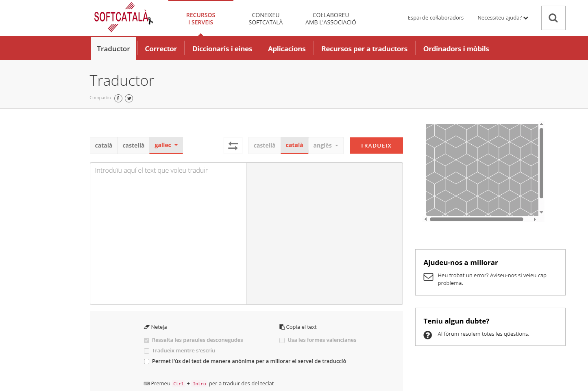Click the banner frame scroll right arrow

(x=535, y=219)
